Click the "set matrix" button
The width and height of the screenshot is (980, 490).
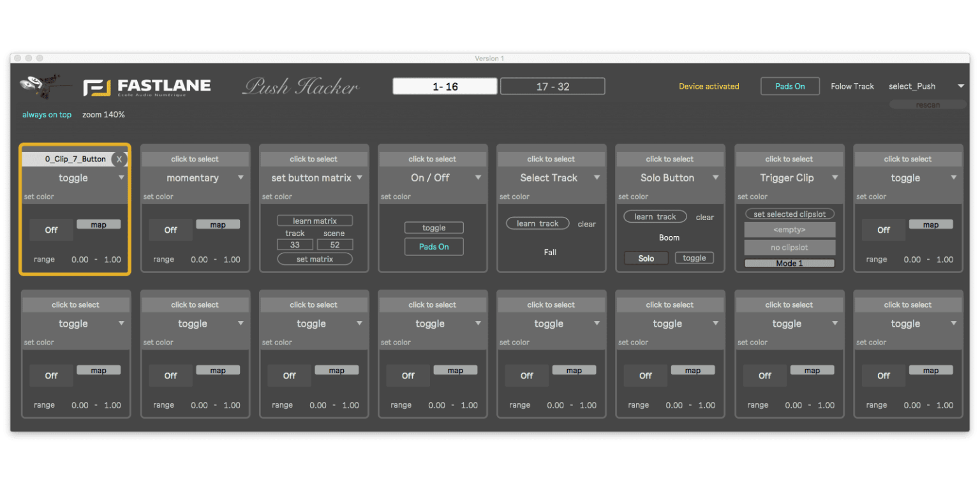click(x=315, y=258)
